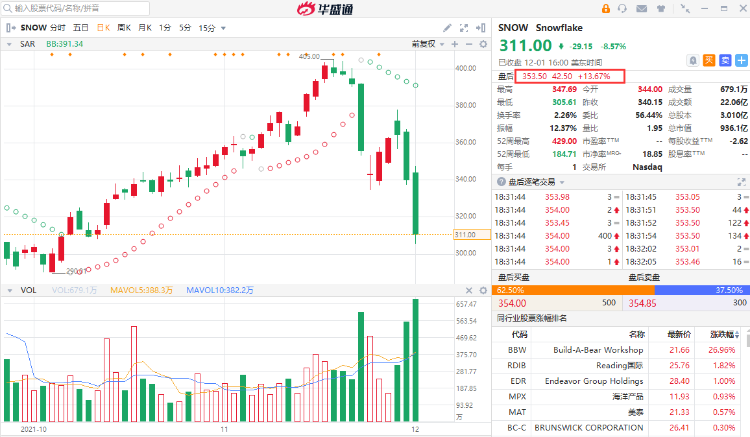This screenshot has width=750, height=437.
Task: Click the search magnifier icon
Action: pyautogui.click(x=7, y=8)
